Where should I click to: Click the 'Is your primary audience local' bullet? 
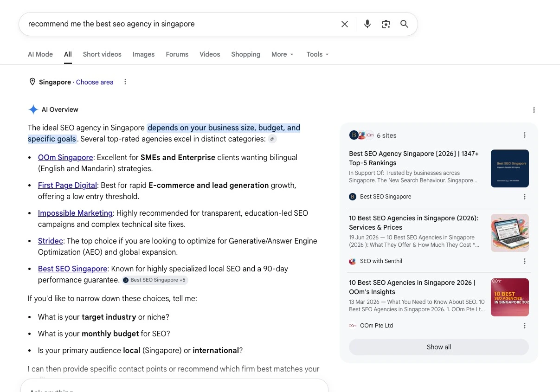[140, 350]
